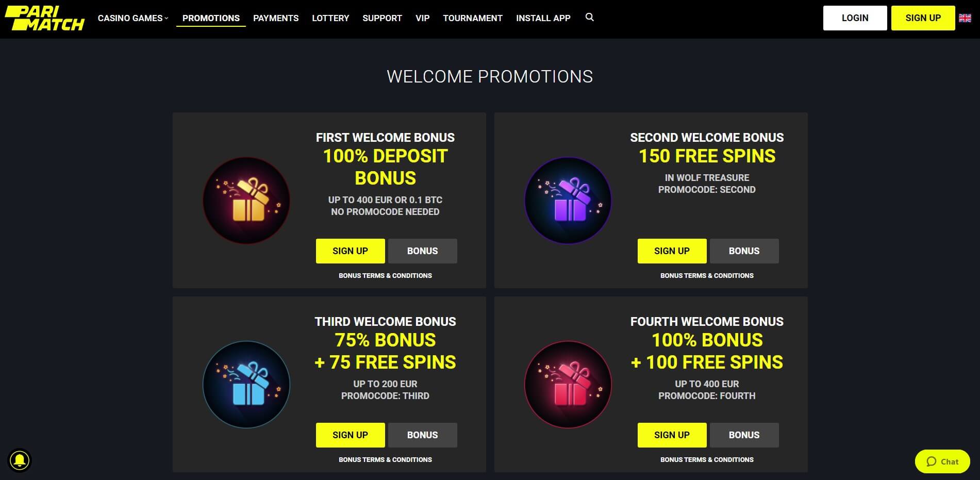This screenshot has height=480, width=980.
Task: Sign up for Second Welcome Bonus
Action: point(672,251)
